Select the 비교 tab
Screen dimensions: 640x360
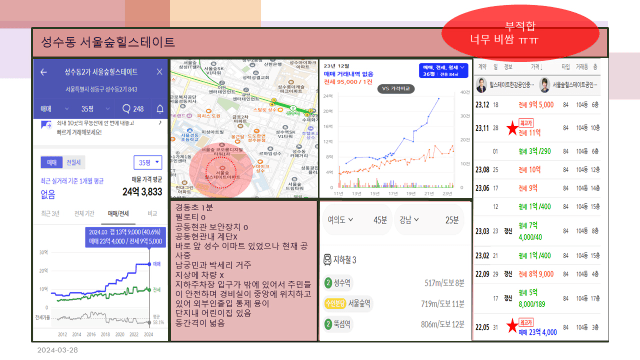(x=152, y=213)
